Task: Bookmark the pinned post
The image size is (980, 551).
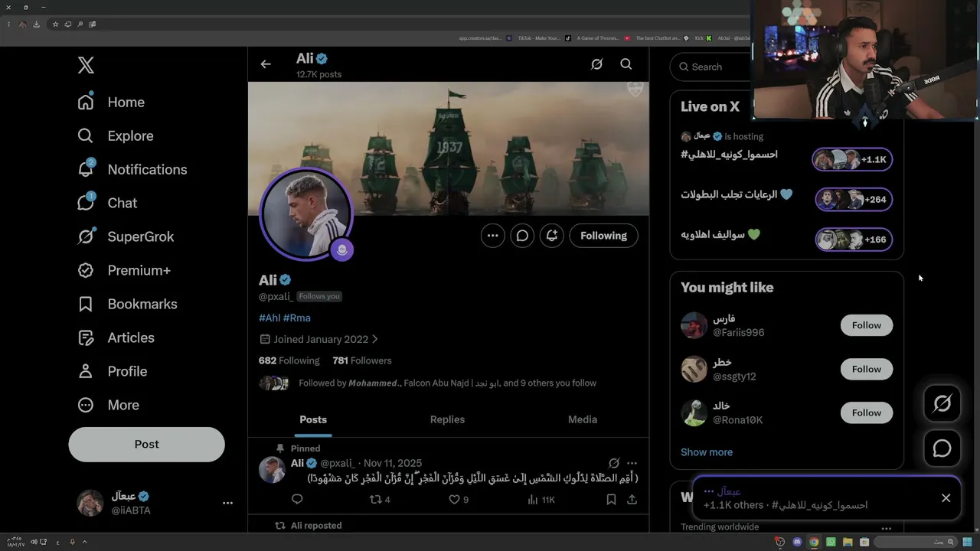Action: click(x=611, y=500)
